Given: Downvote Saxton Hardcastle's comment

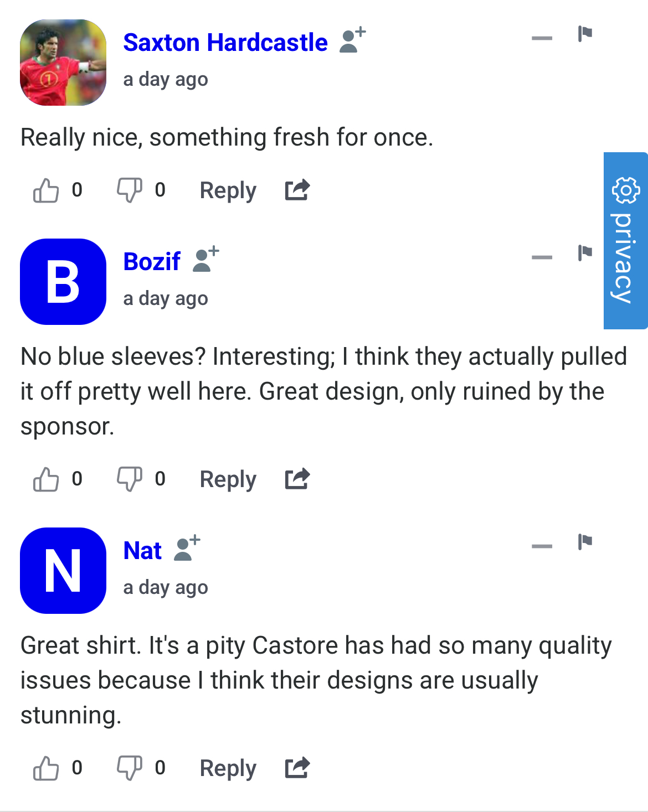Looking at the screenshot, I should [x=129, y=190].
